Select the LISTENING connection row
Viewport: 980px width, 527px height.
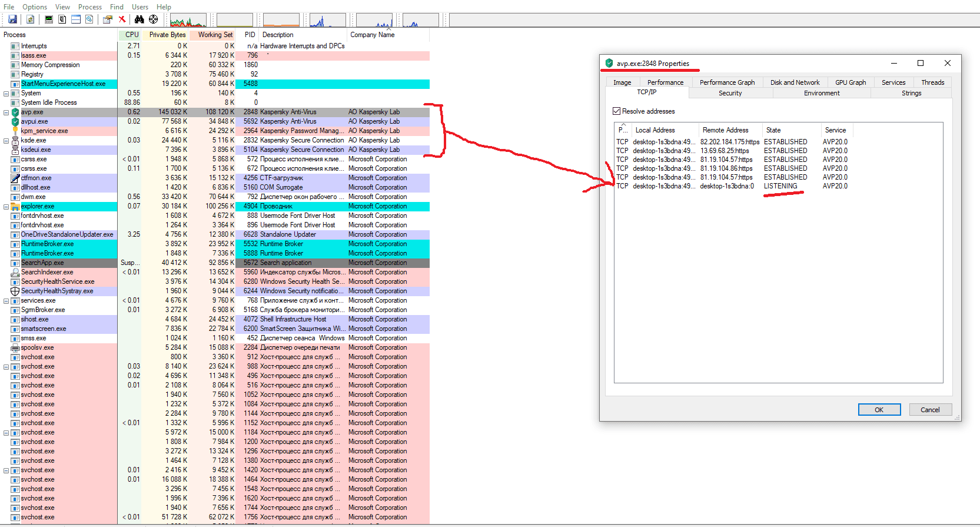click(x=733, y=186)
